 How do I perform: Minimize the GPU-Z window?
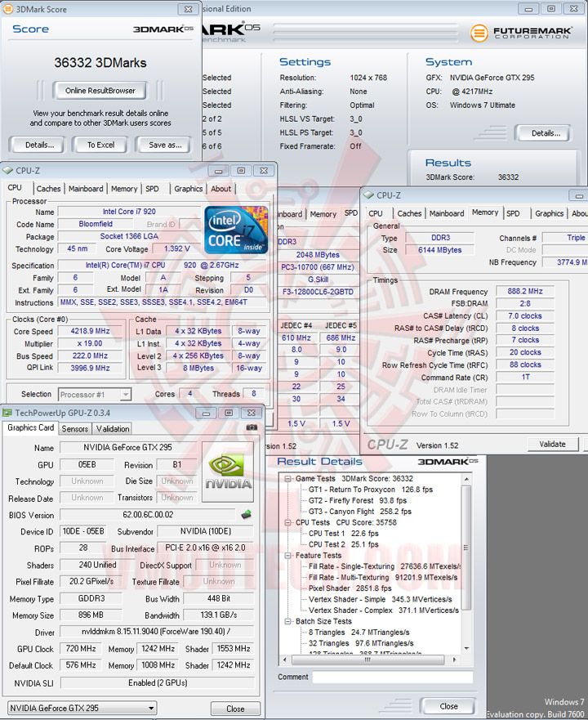coord(206,414)
